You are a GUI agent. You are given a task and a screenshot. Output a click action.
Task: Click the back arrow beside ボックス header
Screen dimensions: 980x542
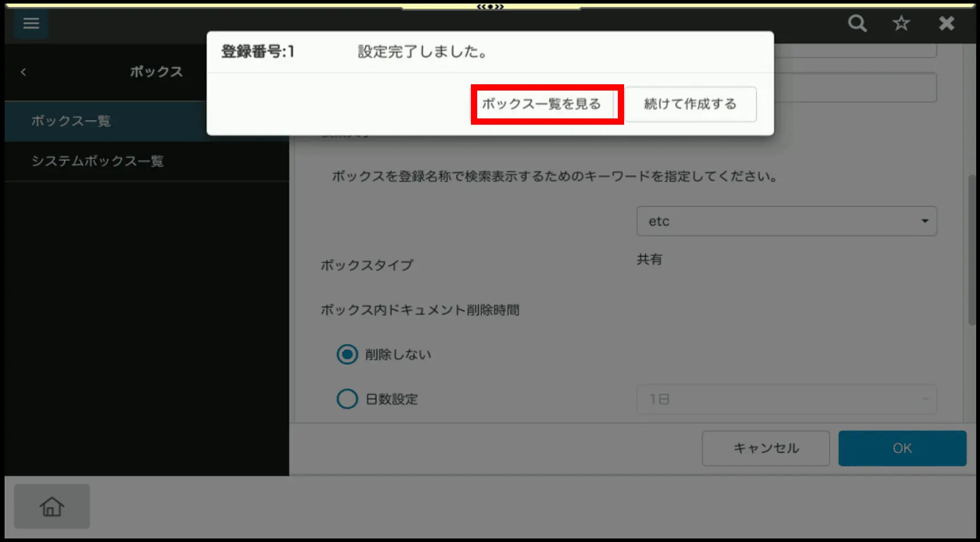(23, 72)
